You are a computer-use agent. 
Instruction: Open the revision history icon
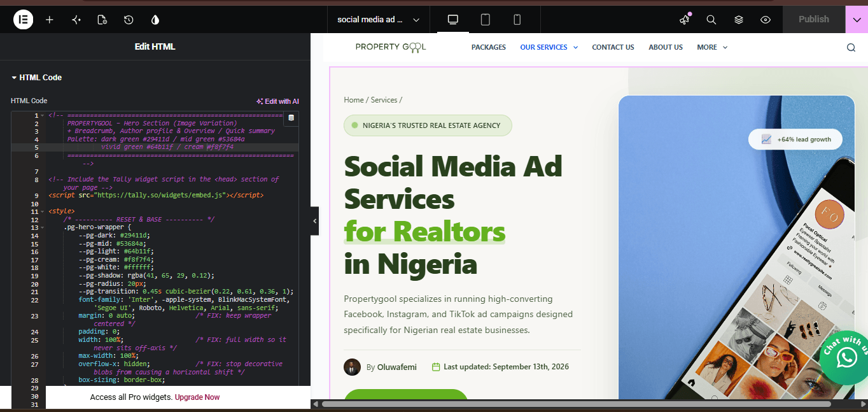coord(129,20)
